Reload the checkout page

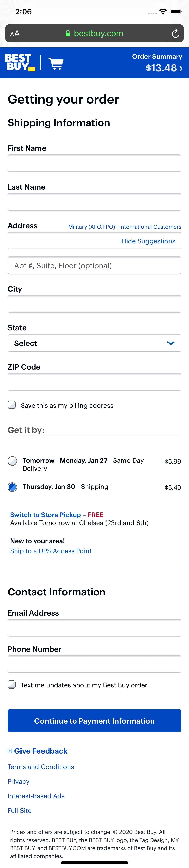coord(175,33)
